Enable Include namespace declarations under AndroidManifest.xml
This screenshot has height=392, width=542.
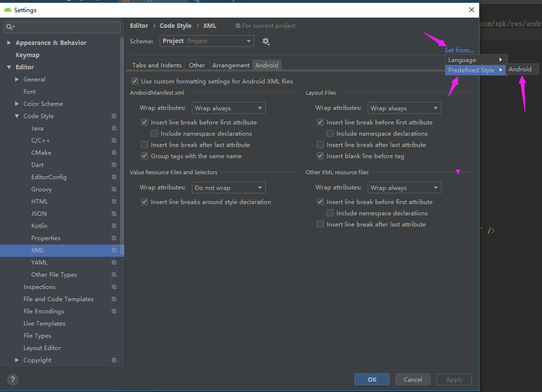pyautogui.click(x=154, y=133)
